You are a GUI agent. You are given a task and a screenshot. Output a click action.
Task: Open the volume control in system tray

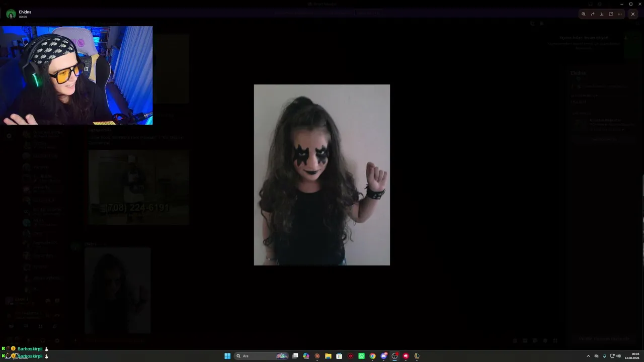(x=618, y=356)
